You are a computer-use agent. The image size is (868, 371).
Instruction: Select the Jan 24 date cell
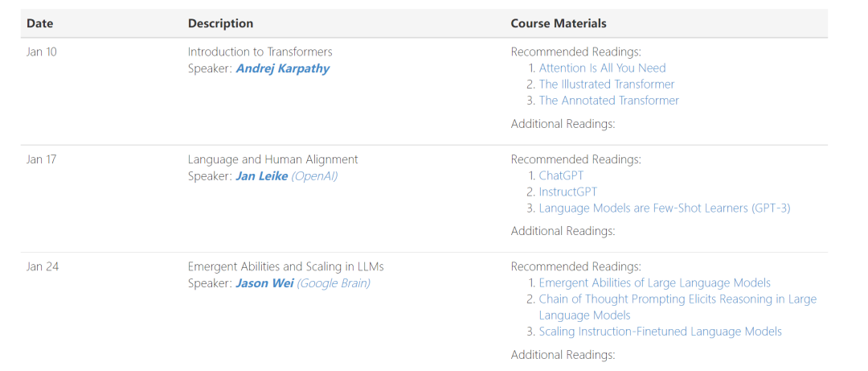(x=43, y=266)
